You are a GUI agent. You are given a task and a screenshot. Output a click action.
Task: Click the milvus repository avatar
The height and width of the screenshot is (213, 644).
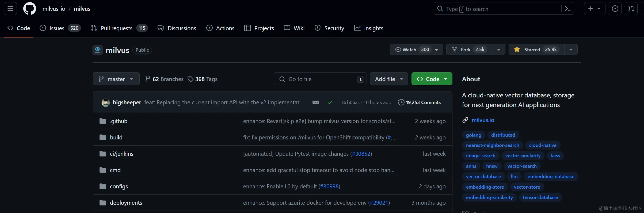click(98, 50)
